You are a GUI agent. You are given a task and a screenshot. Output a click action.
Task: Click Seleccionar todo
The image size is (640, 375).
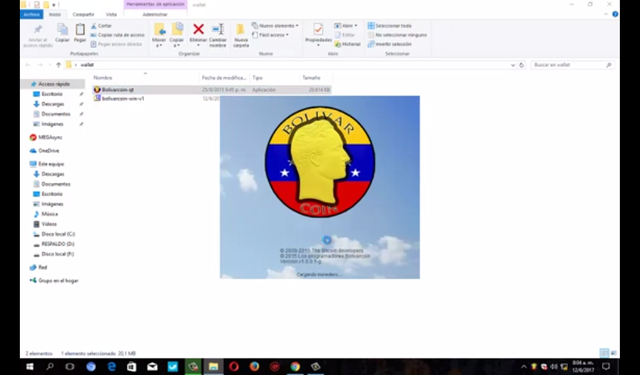tap(390, 26)
